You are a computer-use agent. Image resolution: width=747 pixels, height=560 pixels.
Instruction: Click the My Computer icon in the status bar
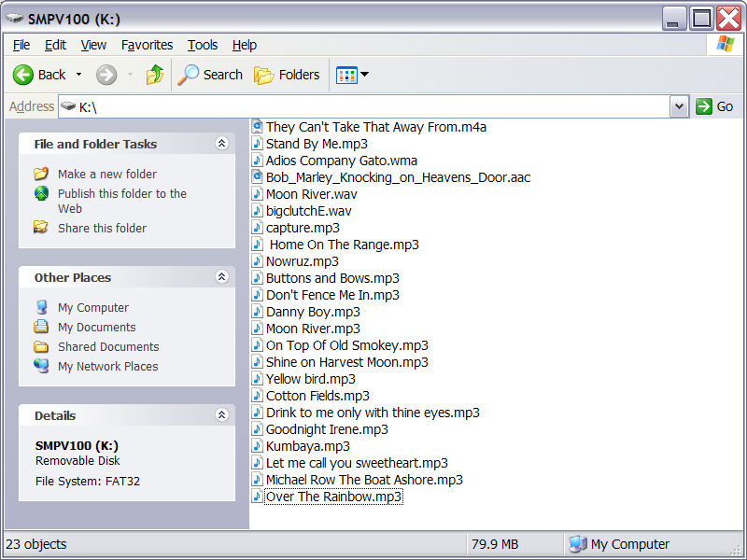tap(579, 544)
